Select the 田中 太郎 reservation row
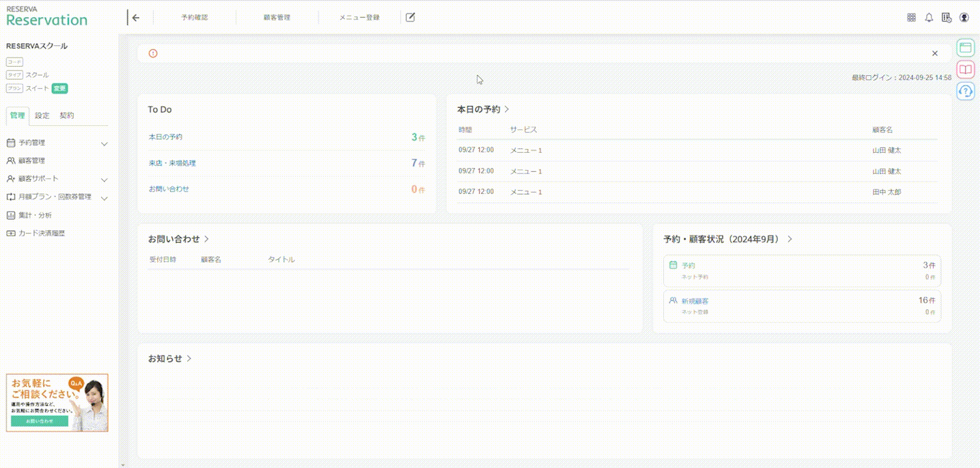Image resolution: width=980 pixels, height=468 pixels. (x=697, y=192)
